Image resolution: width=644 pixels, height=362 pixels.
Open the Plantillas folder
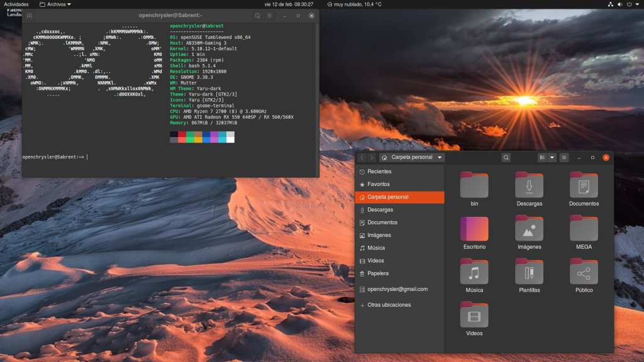529,271
